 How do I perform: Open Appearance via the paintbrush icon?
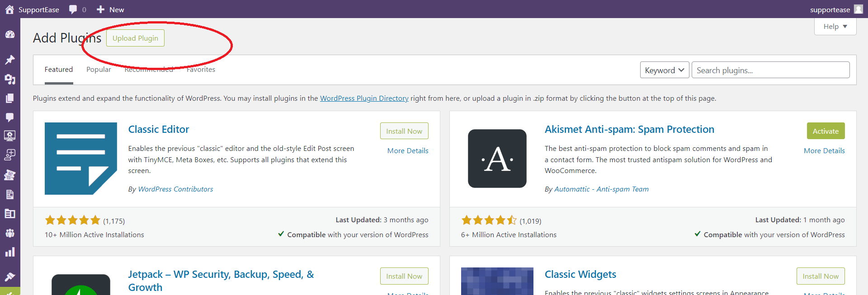10,276
